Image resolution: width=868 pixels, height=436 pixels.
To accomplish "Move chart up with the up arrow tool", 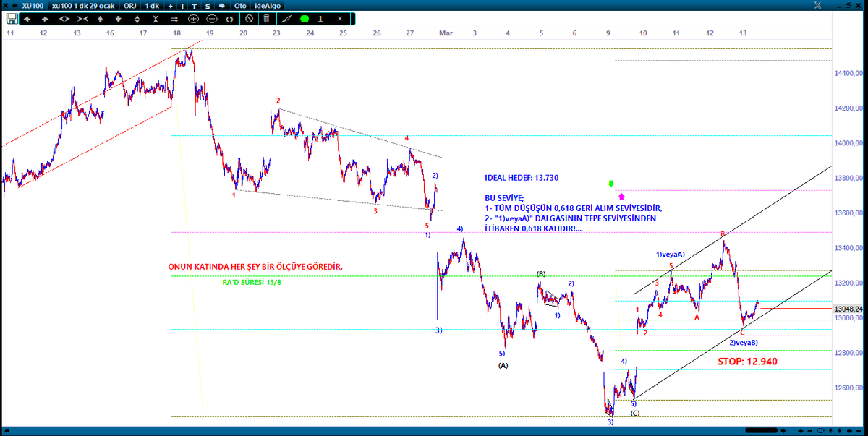I will (101, 19).
